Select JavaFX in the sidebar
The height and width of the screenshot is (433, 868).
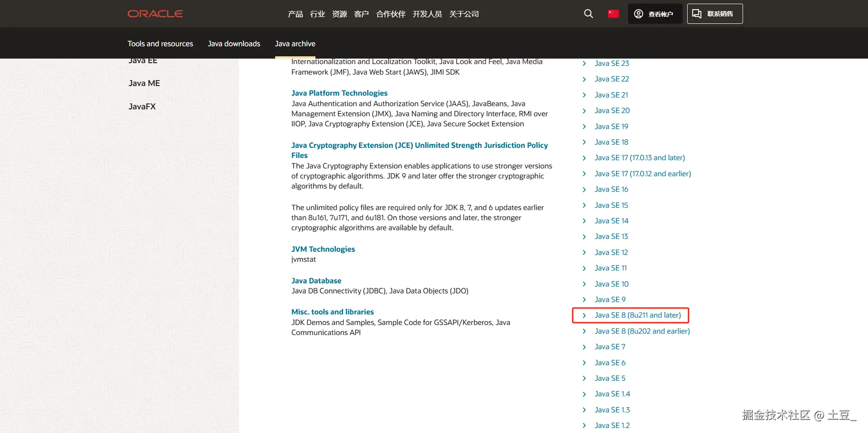pos(142,107)
